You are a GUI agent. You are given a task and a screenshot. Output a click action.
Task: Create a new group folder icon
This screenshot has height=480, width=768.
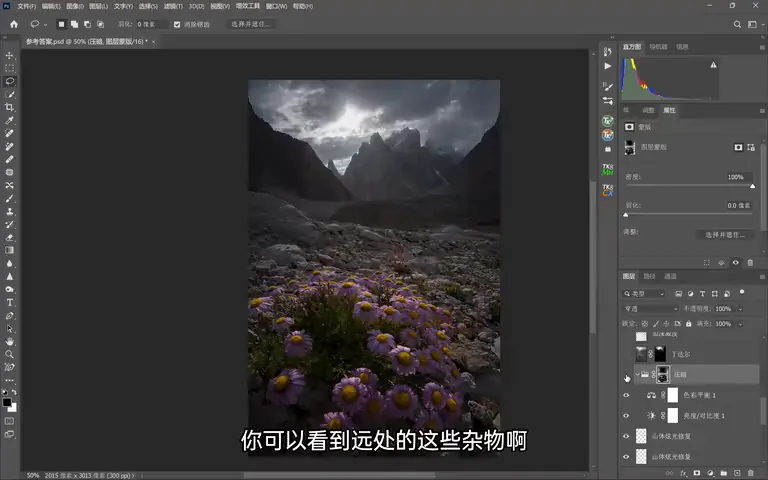723,474
